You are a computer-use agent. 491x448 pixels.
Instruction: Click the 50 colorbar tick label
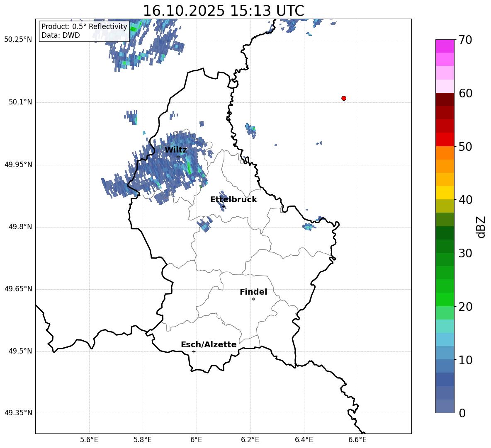(465, 147)
